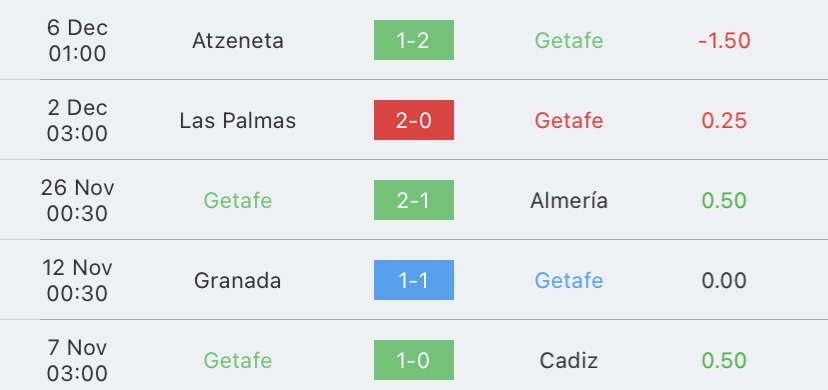Open the Atzeneta vs Getafe 1-2 score

click(x=413, y=40)
